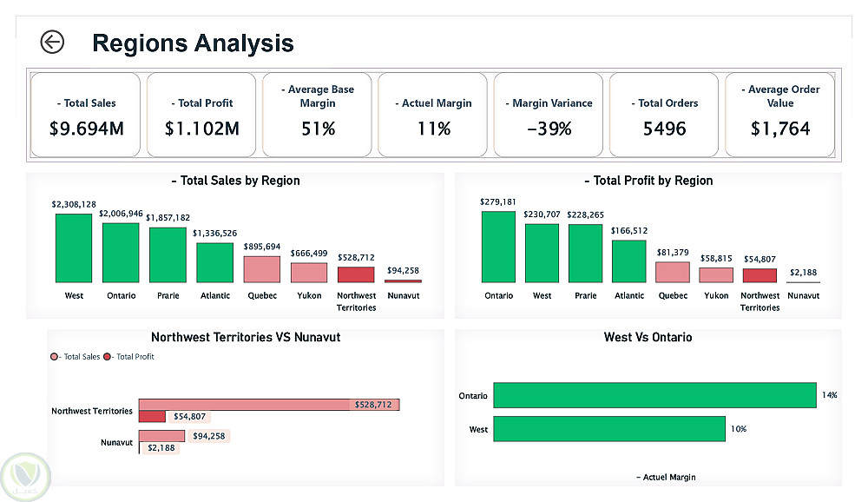
Task: Click Atlantic bar in Total Sales chart
Action: (x=214, y=262)
